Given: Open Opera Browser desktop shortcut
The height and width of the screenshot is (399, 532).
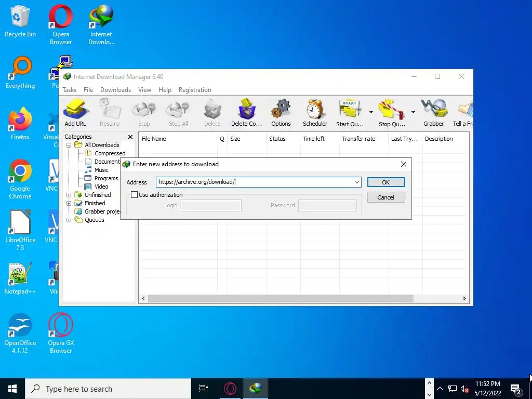Looking at the screenshot, I should coord(61,25).
